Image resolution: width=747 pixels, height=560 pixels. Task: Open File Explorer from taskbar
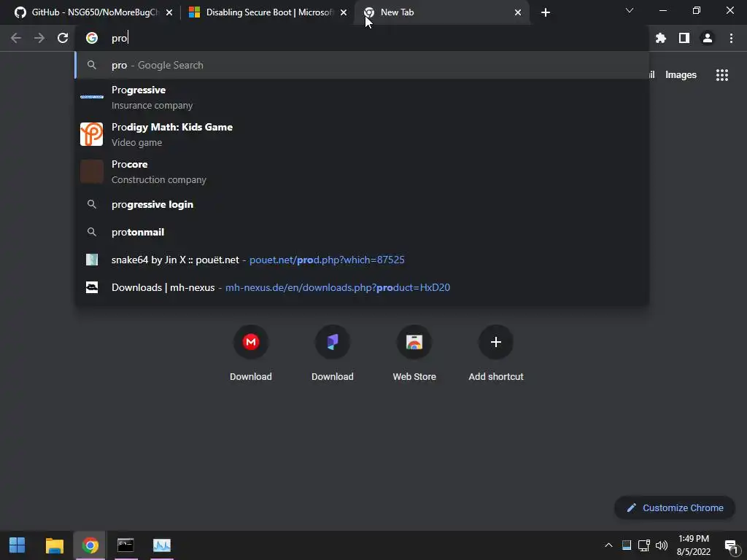click(54, 545)
